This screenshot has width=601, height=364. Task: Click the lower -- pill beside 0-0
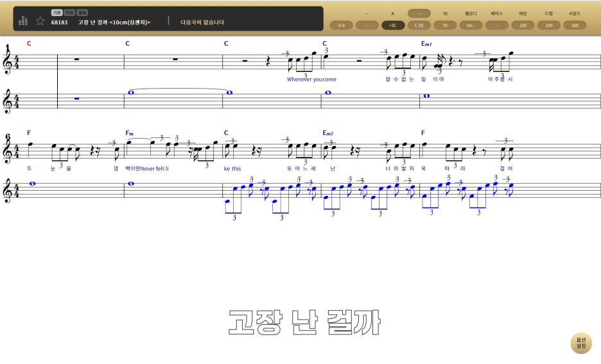[x=367, y=25]
